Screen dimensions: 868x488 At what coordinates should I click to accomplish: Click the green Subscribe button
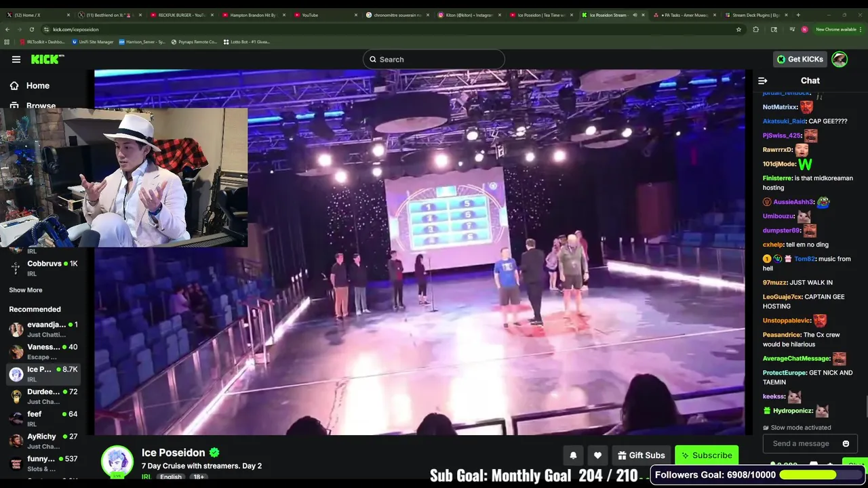(x=707, y=455)
